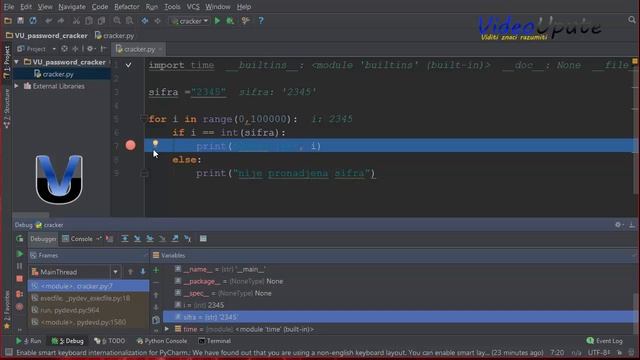Stop the debug session red square
Image resolution: width=640 pixels, height=360 pixels.
pyautogui.click(x=20, y=279)
